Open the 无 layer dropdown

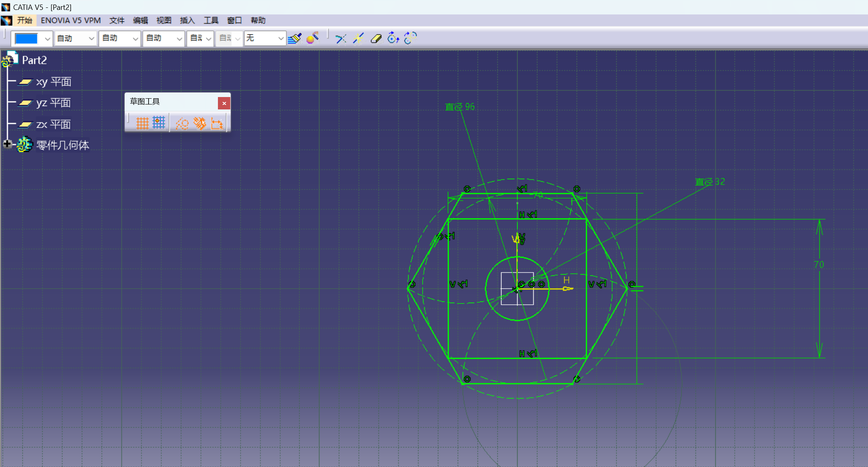click(280, 39)
